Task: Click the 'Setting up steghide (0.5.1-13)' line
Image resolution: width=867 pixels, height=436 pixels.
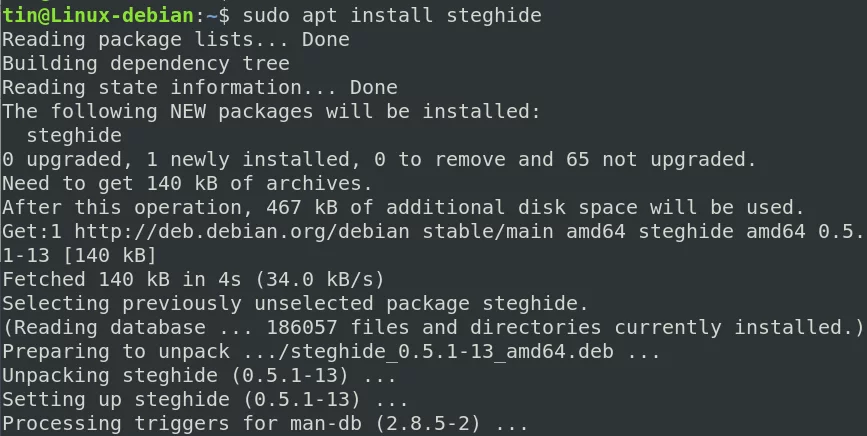Action: point(206,399)
